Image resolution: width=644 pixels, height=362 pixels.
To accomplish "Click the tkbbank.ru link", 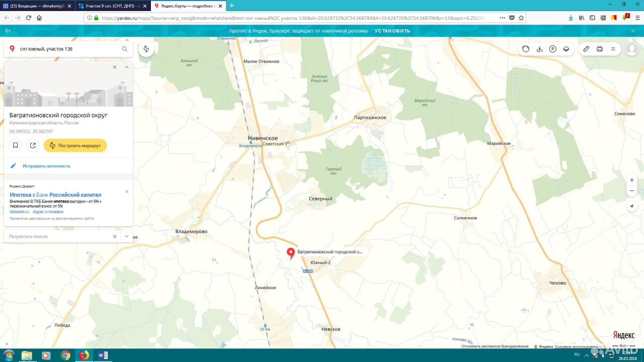I will (x=19, y=212).
